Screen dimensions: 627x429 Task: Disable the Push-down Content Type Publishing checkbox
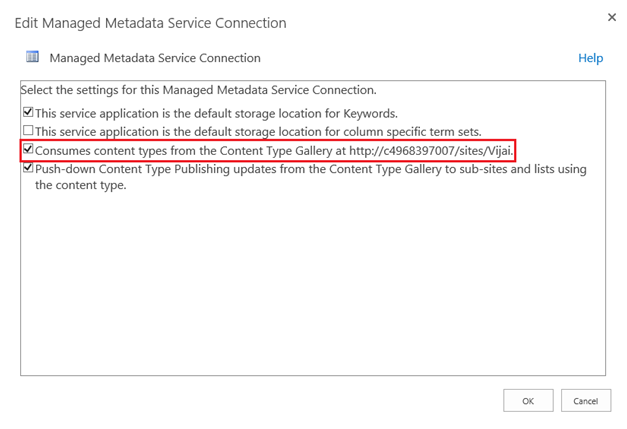pyautogui.click(x=28, y=169)
